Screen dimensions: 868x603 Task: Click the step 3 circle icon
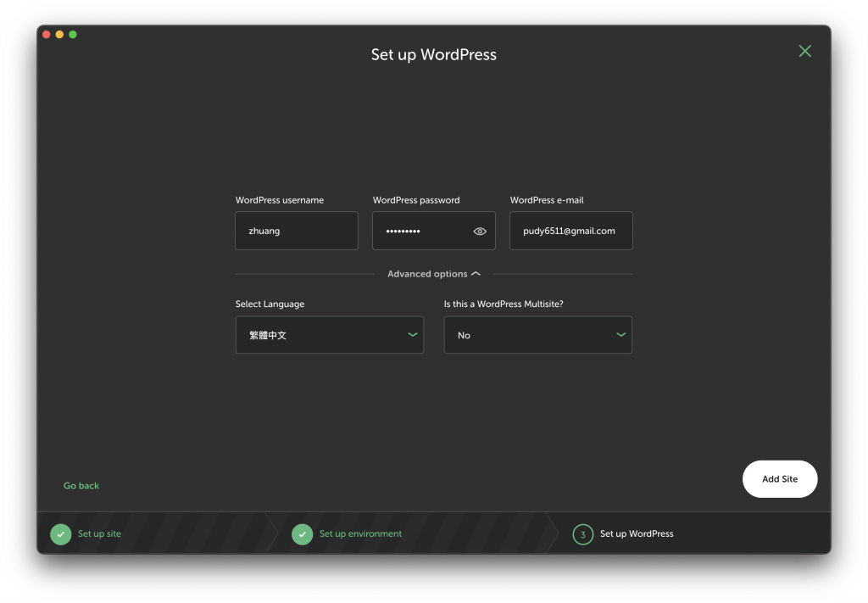pos(583,534)
